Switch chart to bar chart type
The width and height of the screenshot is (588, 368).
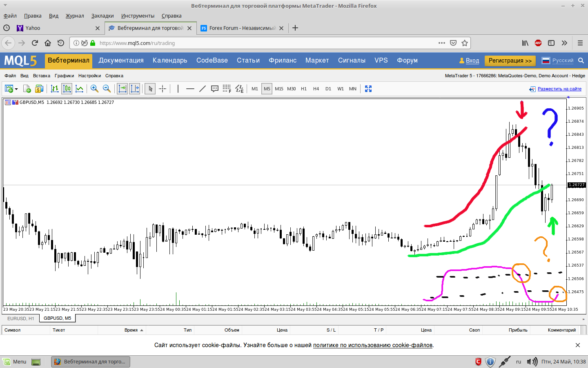(x=54, y=89)
